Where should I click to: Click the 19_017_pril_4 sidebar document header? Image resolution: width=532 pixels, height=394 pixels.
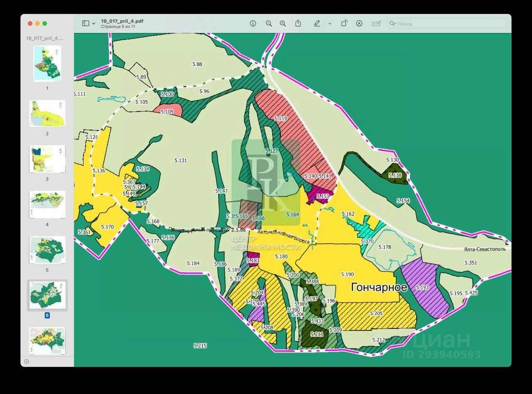point(45,38)
